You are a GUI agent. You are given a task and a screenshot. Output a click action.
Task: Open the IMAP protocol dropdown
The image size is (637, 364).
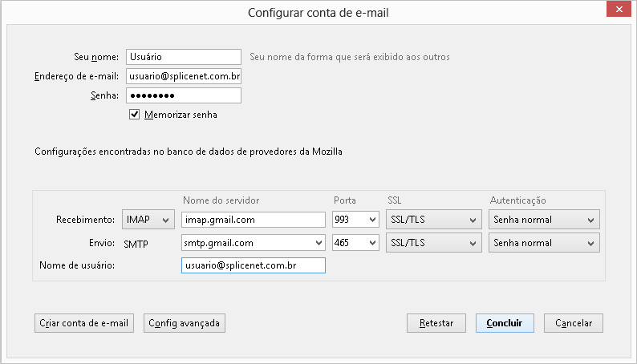pyautogui.click(x=148, y=220)
